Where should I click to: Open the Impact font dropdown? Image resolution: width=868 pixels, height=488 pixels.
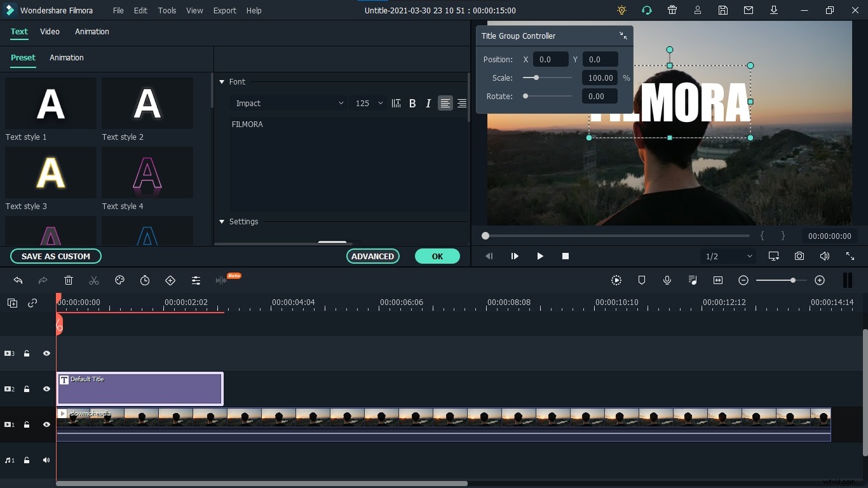coord(290,103)
